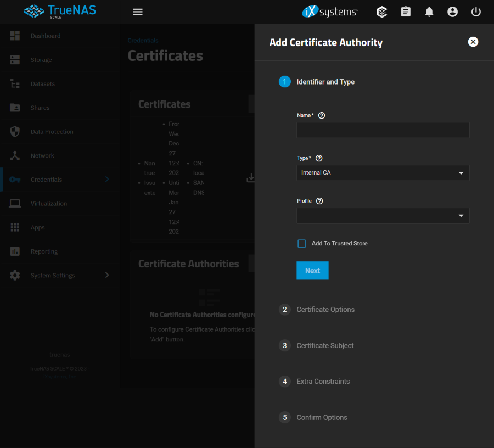
Task: Click the Power icon in the top bar
Action: [x=476, y=12]
